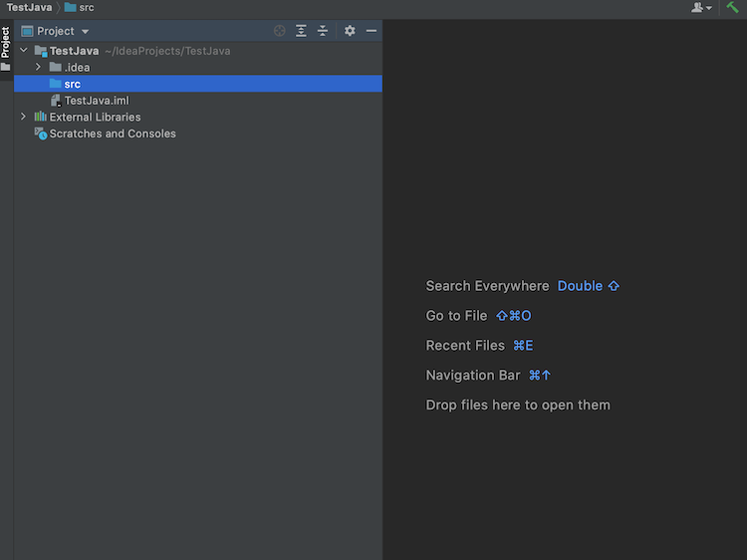Open the Project view dropdown arrow
This screenshot has height=560, width=747.
coord(85,32)
